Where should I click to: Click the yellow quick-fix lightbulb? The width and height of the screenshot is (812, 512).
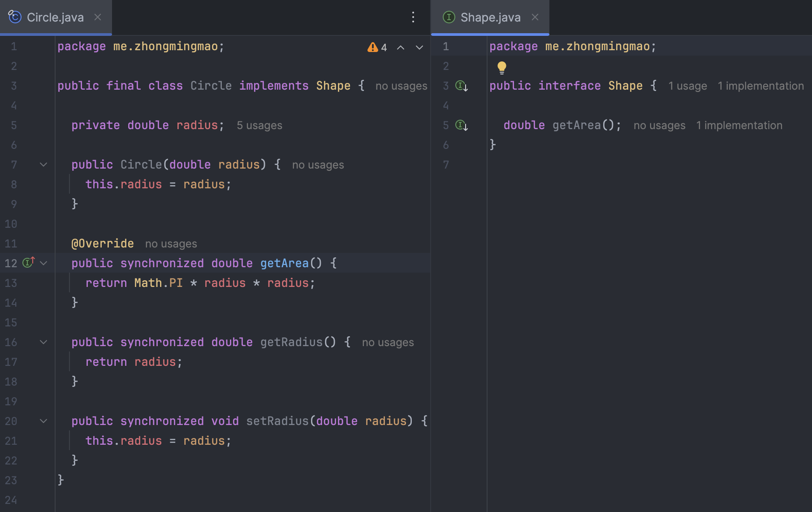click(501, 67)
